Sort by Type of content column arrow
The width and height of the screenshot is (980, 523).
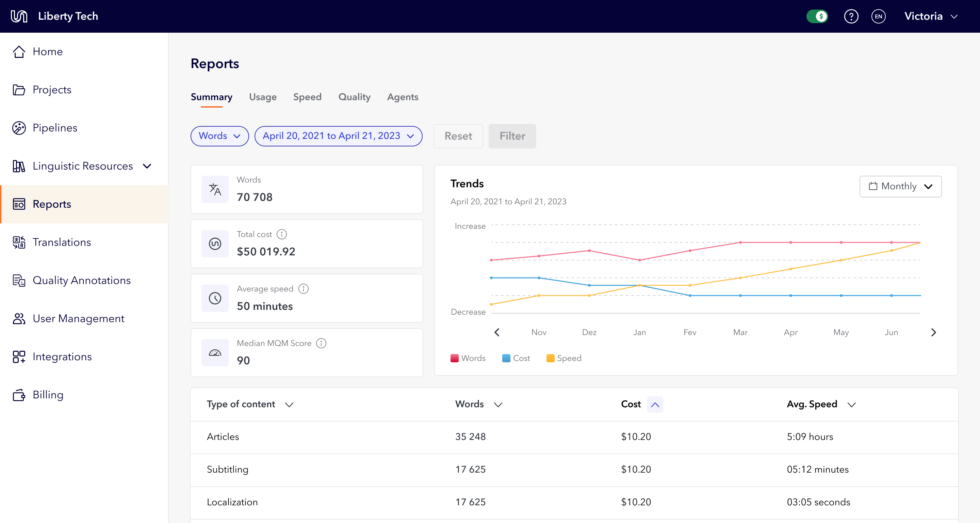tap(289, 404)
